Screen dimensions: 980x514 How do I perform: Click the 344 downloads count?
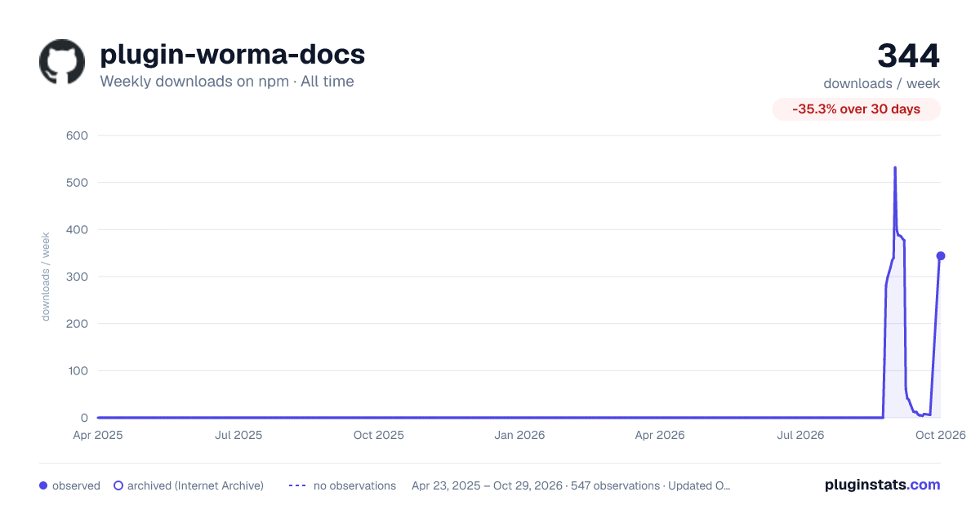pyautogui.click(x=909, y=55)
